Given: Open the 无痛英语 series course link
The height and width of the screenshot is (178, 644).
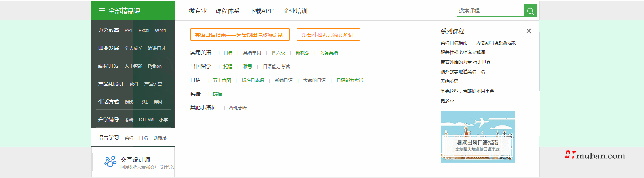Looking at the screenshot, I should tap(449, 81).
